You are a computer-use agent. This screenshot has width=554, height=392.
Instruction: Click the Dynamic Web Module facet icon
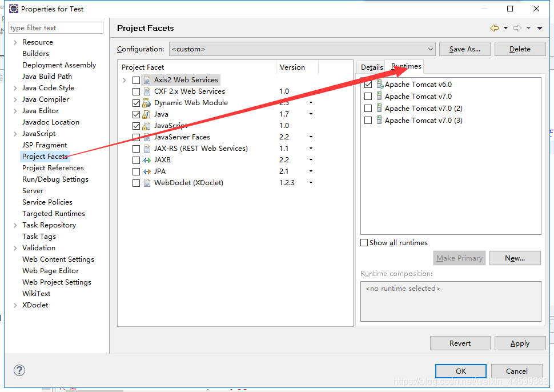147,103
